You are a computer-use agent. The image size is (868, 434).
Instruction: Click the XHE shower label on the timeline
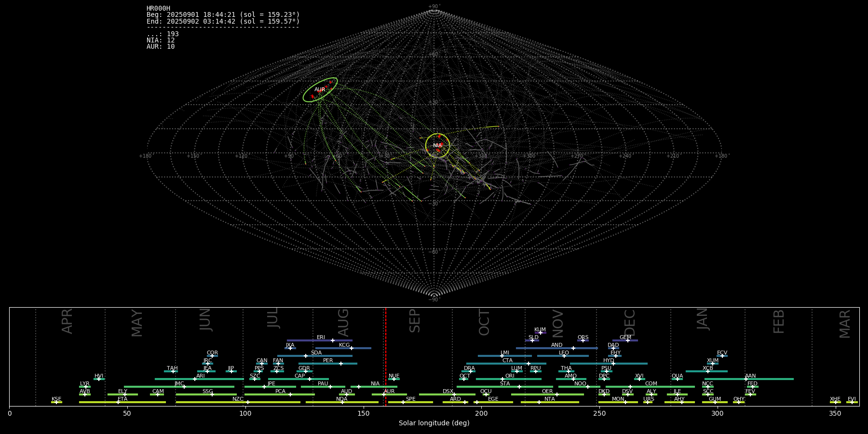tap(835, 399)
